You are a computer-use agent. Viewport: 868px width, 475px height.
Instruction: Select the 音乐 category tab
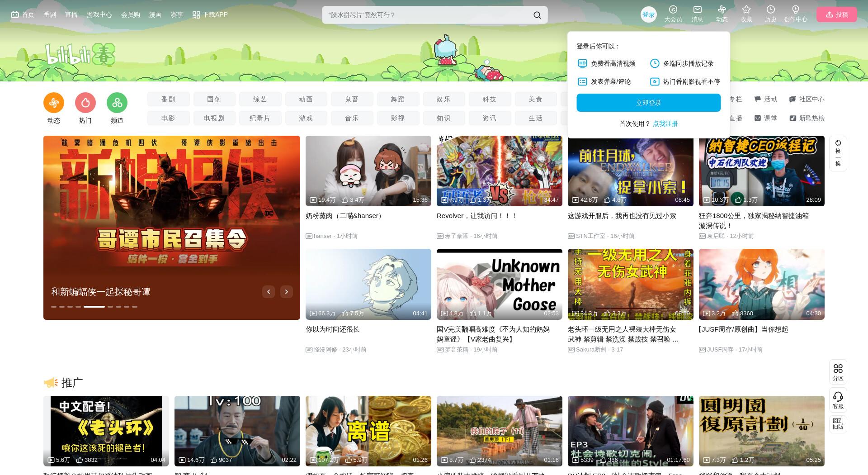352,118
